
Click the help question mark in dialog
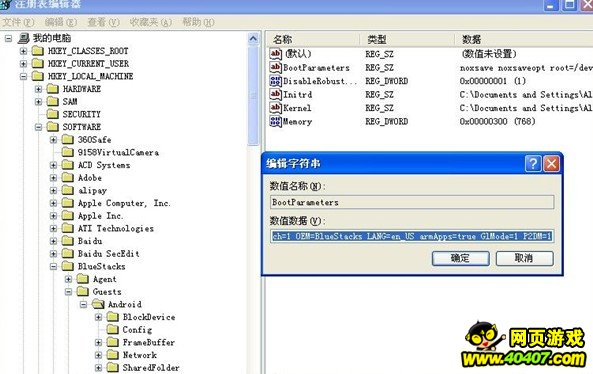pyautogui.click(x=533, y=164)
